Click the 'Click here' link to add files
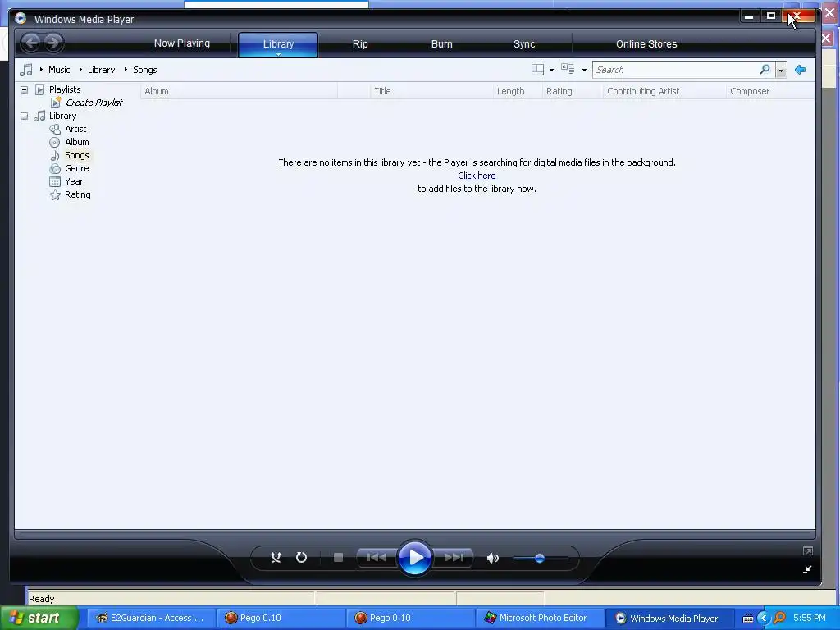The height and width of the screenshot is (630, 840). [477, 176]
